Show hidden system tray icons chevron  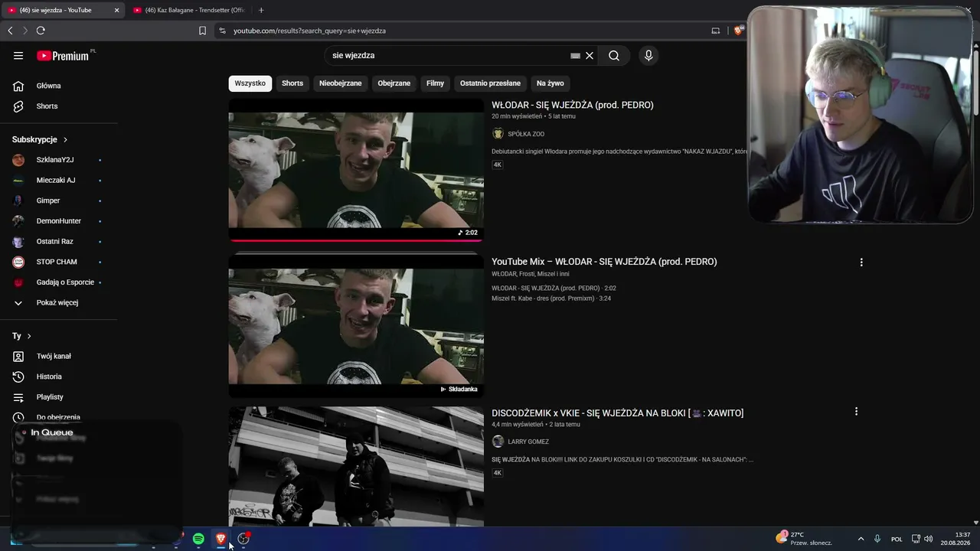861,539
